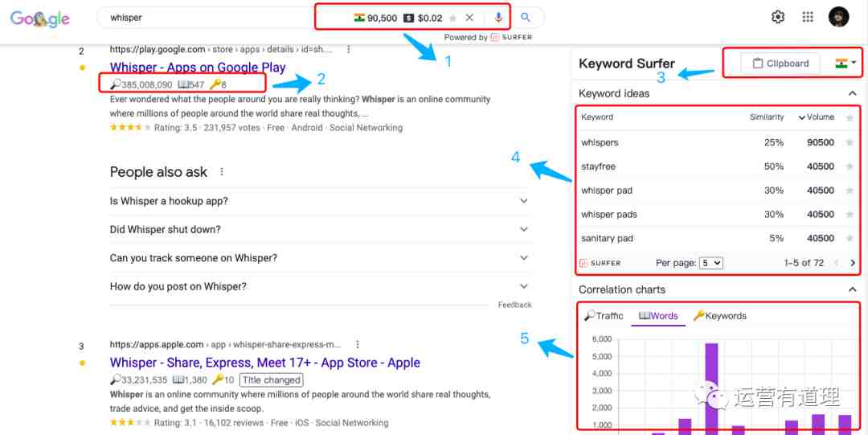The height and width of the screenshot is (435, 868).
Task: Star the whispers keyword row
Action: click(x=850, y=142)
